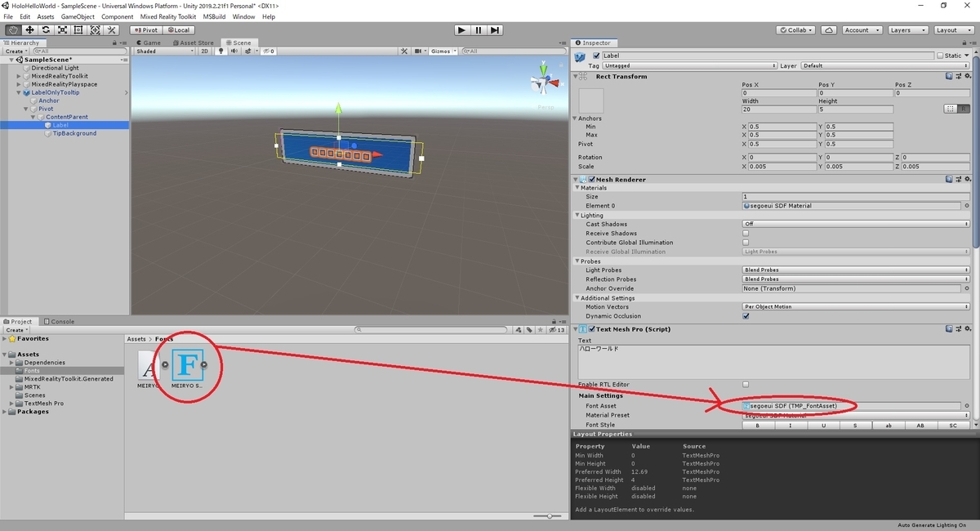Open the Component menu
Image resolution: width=980 pixels, height=531 pixels.
(x=118, y=16)
